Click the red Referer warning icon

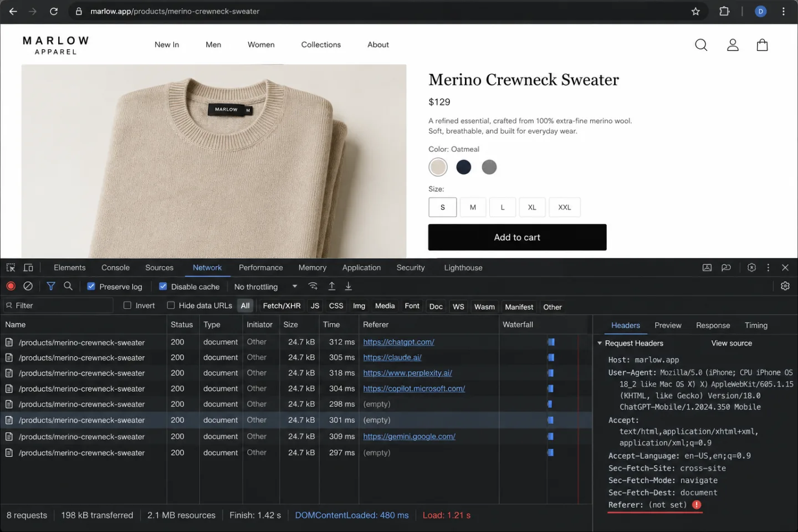[697, 505]
